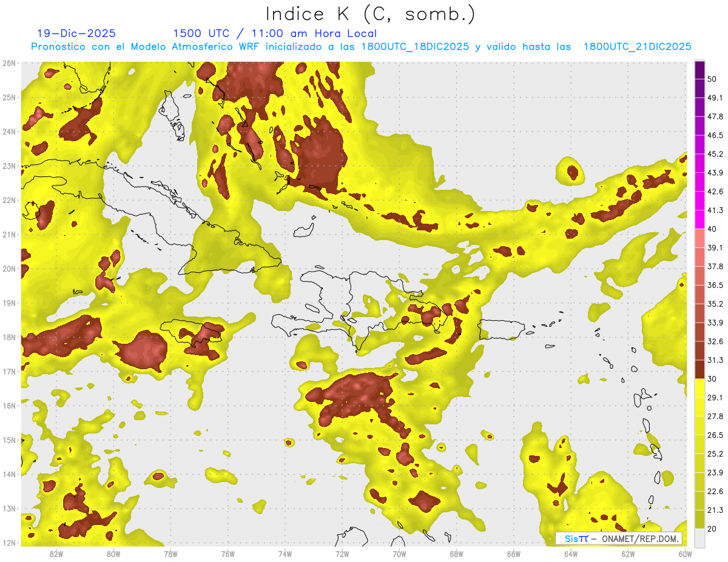The height and width of the screenshot is (562, 728).
Task: Click the "50" color scale label
Action: (x=712, y=79)
